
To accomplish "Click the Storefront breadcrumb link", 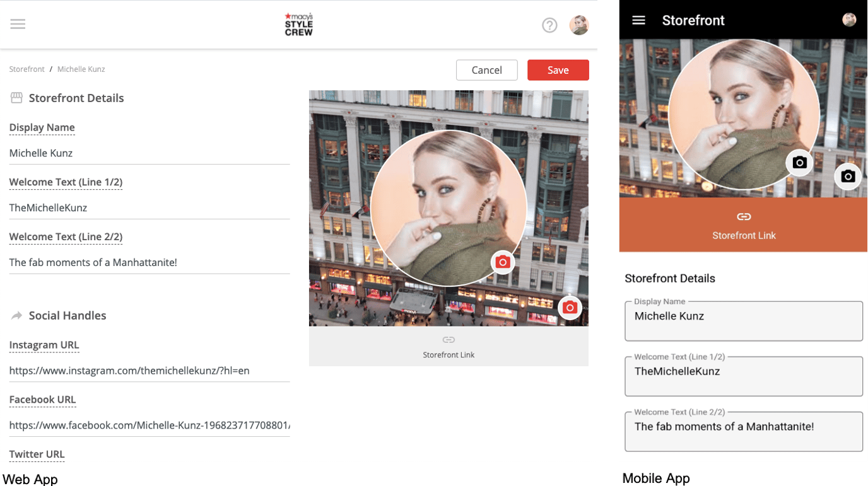I will tap(26, 69).
